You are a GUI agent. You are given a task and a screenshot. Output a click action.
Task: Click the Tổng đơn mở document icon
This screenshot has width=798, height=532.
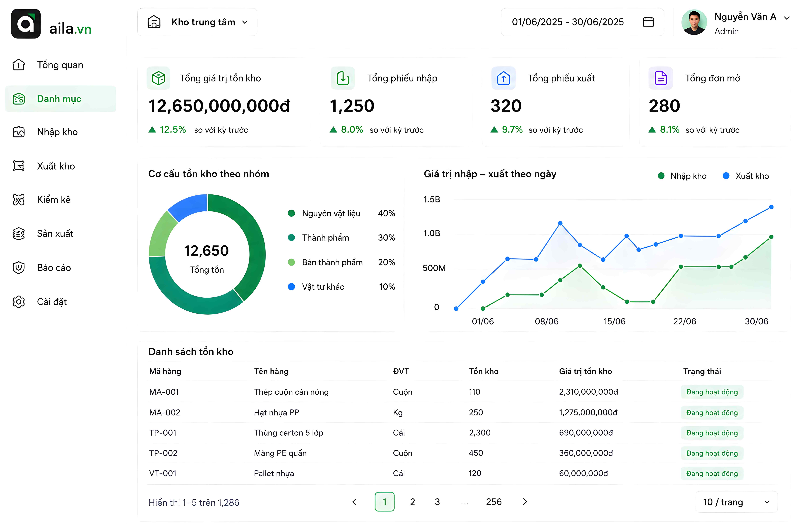point(661,78)
